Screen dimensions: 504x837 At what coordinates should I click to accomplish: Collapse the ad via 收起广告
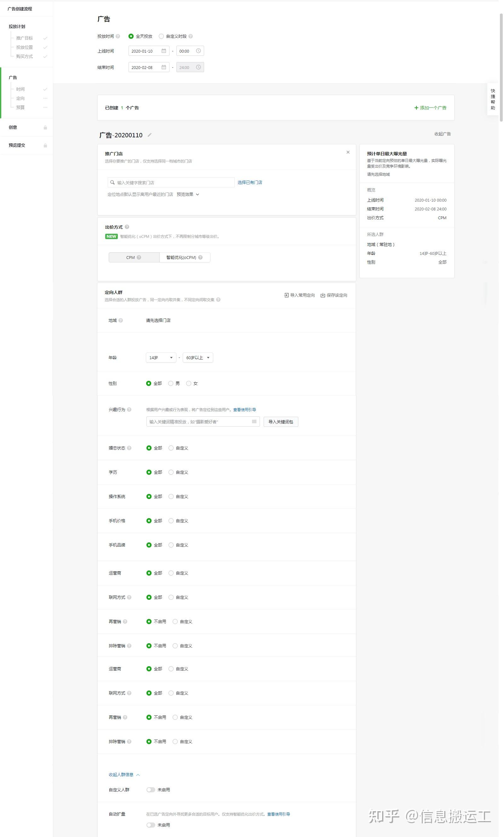pyautogui.click(x=443, y=134)
